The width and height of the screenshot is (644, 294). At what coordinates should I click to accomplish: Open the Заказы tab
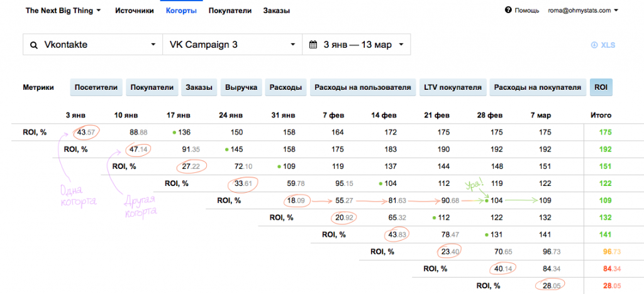tap(277, 11)
